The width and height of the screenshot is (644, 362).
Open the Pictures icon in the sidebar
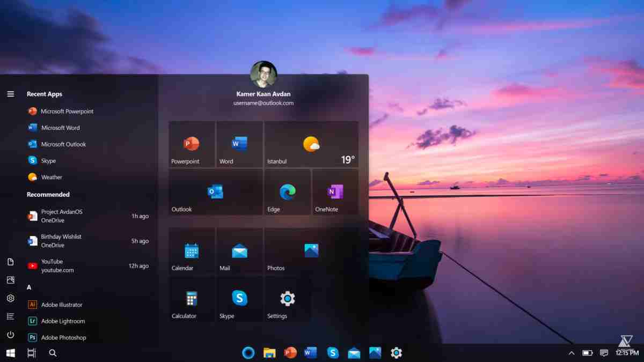pyautogui.click(x=10, y=279)
